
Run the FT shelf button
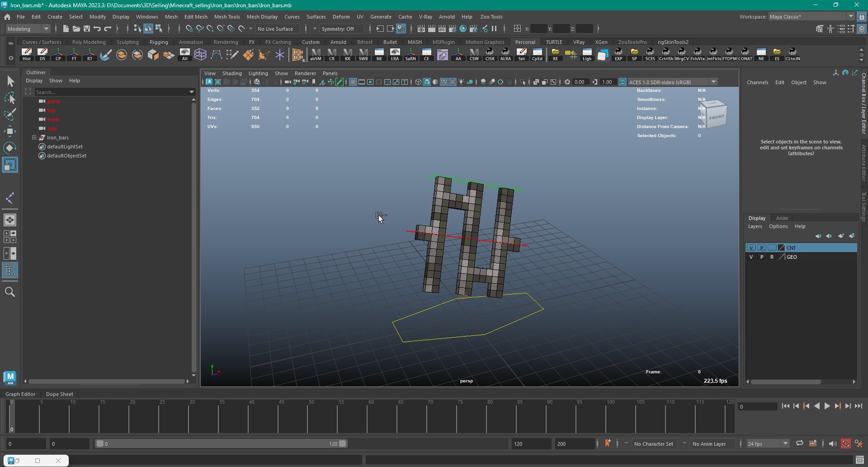pos(74,54)
